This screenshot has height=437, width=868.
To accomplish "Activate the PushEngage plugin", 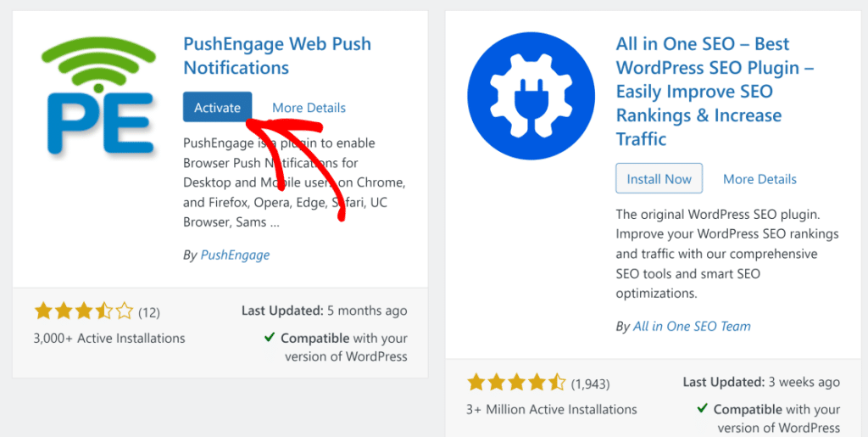I will [217, 108].
